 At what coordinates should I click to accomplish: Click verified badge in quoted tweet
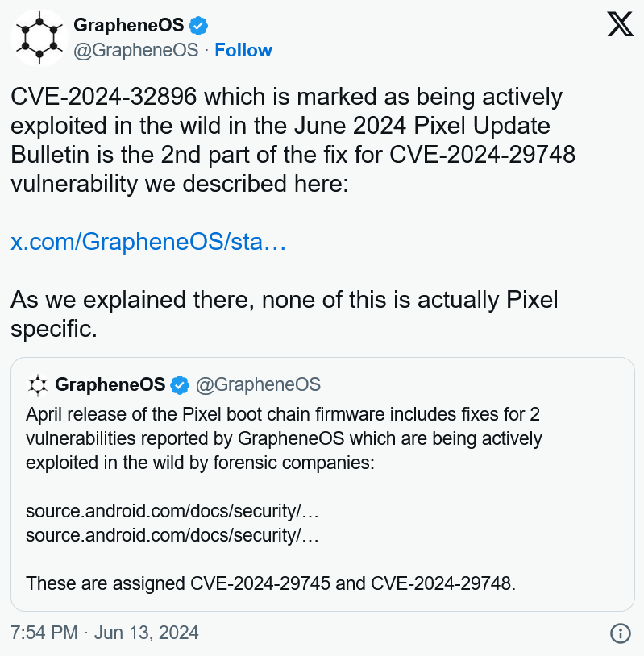[180, 385]
